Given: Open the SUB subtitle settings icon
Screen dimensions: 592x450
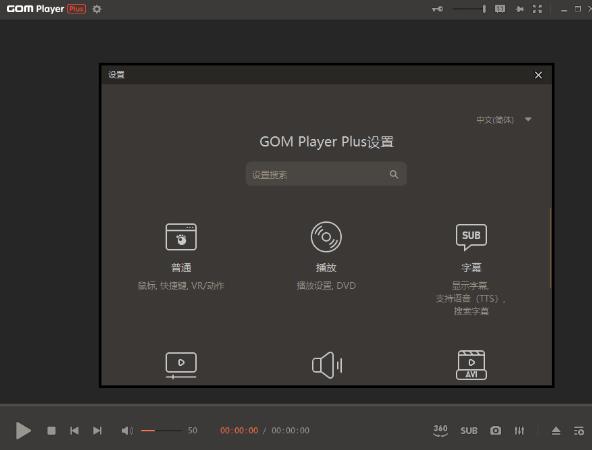Looking at the screenshot, I should pos(471,237).
